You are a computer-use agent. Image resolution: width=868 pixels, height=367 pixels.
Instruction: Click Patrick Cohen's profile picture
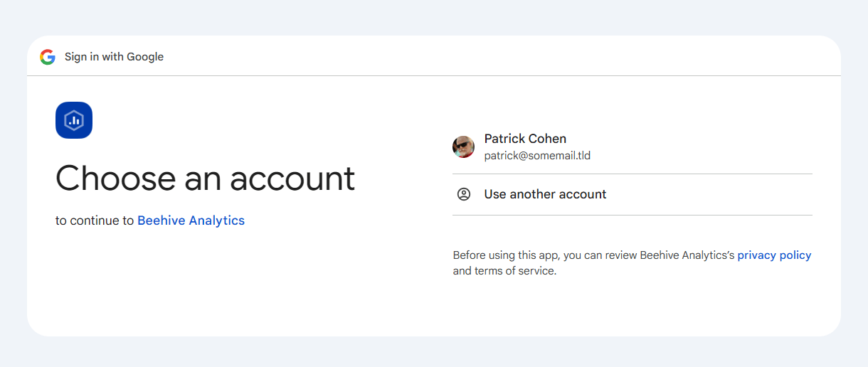click(464, 147)
